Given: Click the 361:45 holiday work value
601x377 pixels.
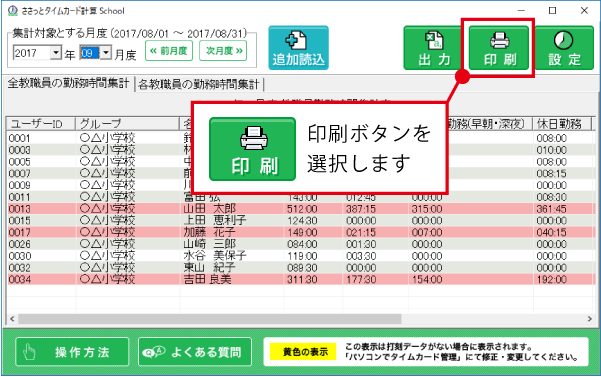Looking at the screenshot, I should [551, 209].
